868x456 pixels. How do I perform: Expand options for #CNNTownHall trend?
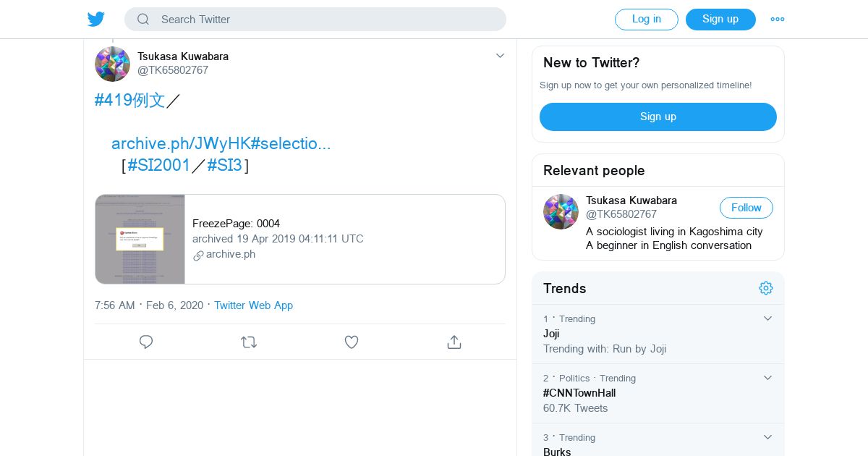click(768, 378)
